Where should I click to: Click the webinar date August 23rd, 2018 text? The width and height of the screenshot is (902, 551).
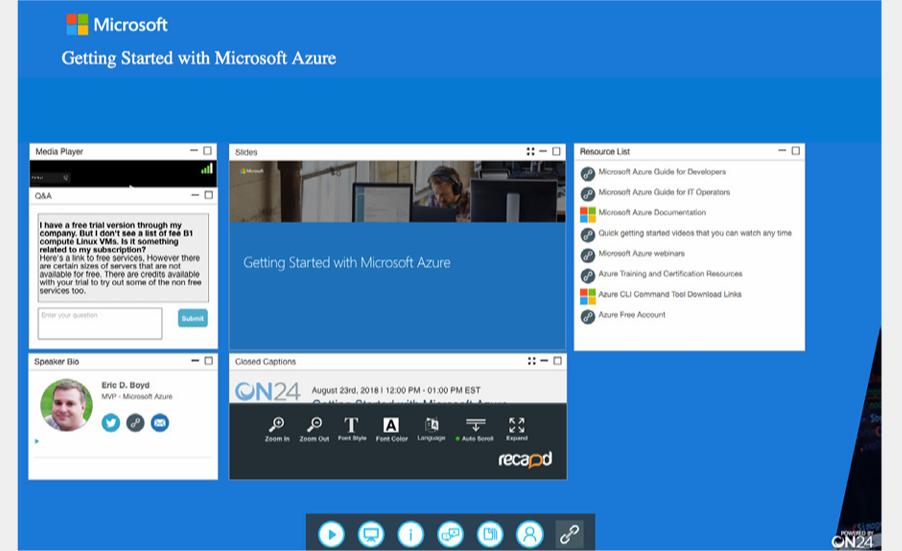(396, 390)
